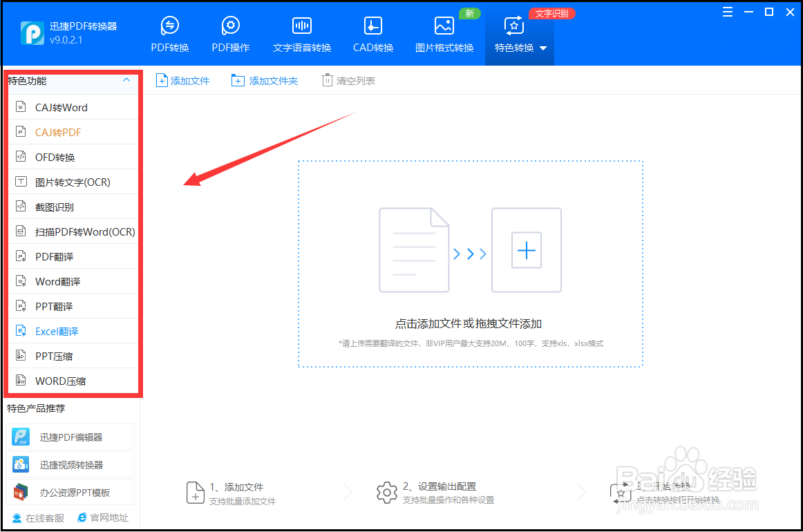This screenshot has width=803, height=532.
Task: Open the hamburger main menu
Action: [727, 12]
